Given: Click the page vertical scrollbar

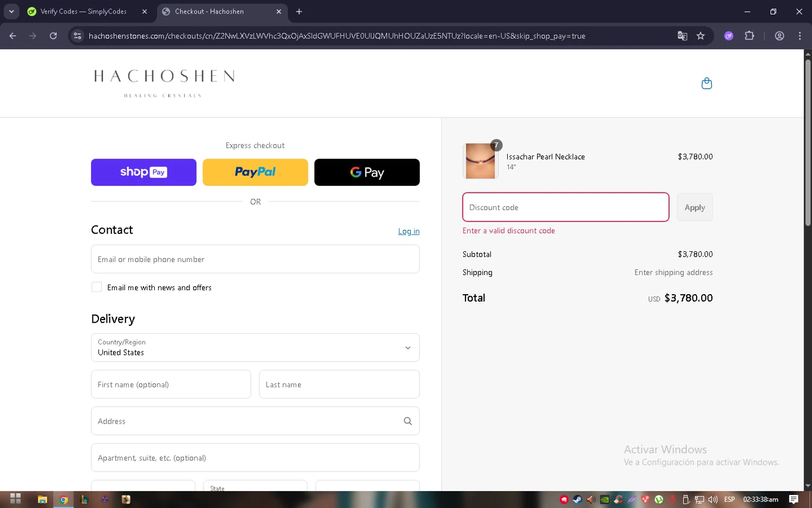Looking at the screenshot, I should tap(808, 142).
